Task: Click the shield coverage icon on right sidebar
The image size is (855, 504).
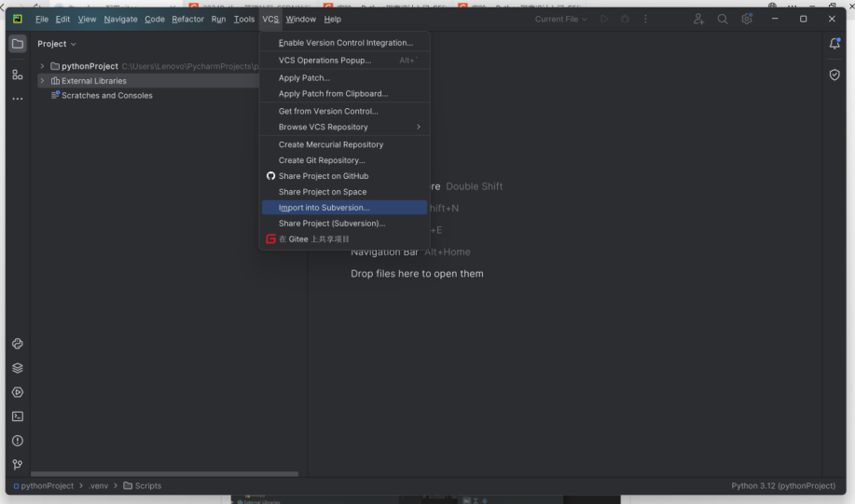Action: click(834, 75)
